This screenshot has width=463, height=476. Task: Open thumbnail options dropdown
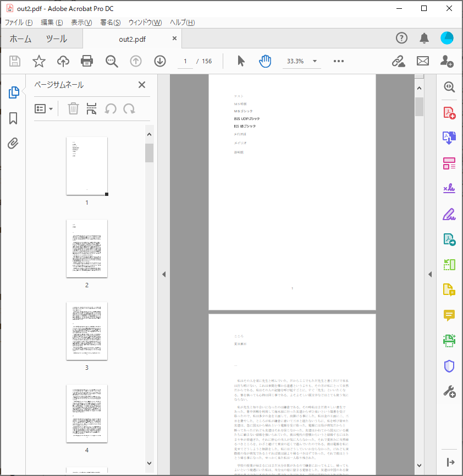click(43, 108)
